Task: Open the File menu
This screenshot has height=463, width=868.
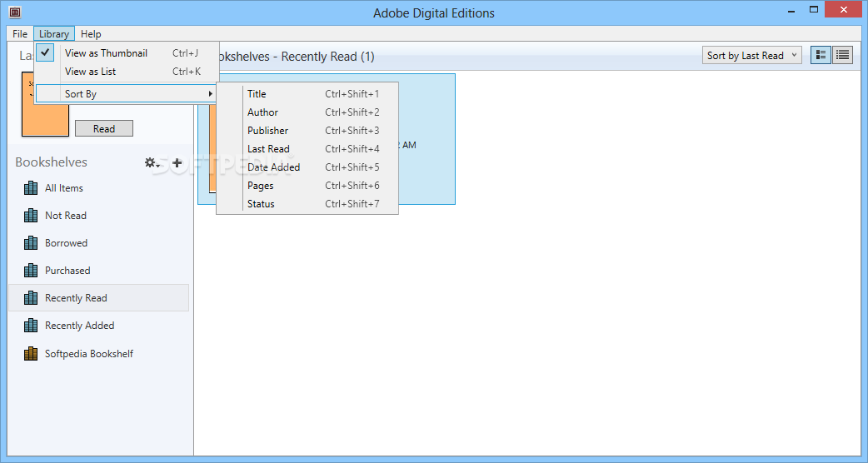Action: coord(20,34)
